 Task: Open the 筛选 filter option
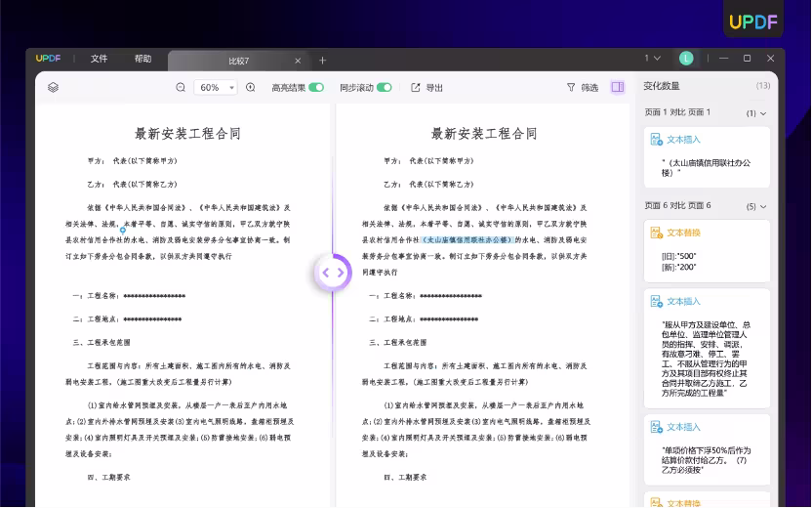[583, 88]
